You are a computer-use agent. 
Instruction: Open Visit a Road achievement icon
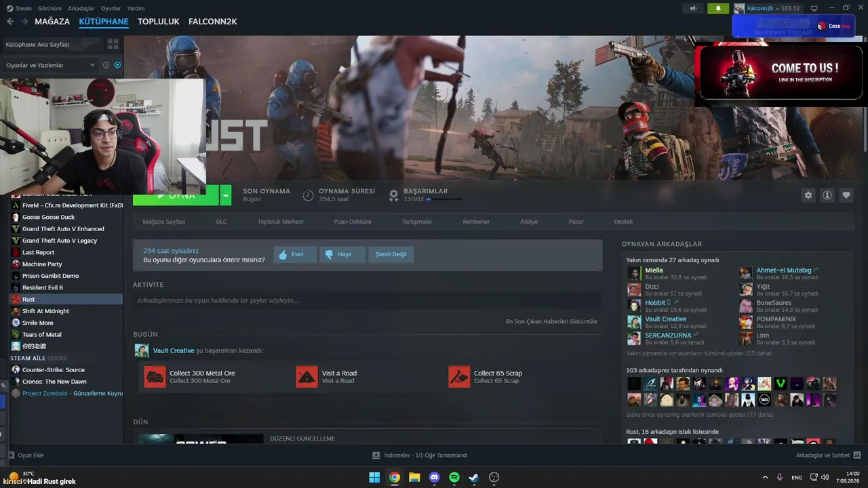(307, 377)
